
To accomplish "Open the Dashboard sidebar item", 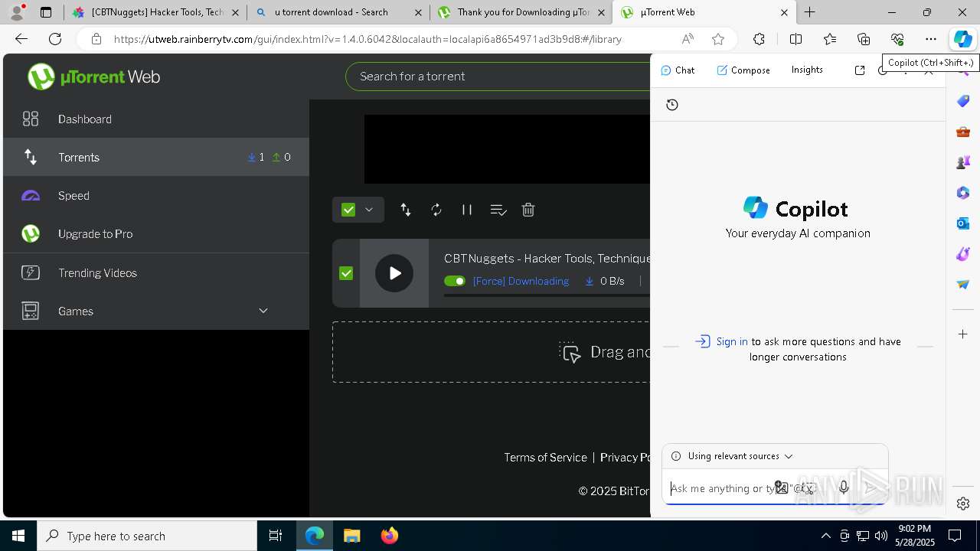I will pyautogui.click(x=156, y=119).
